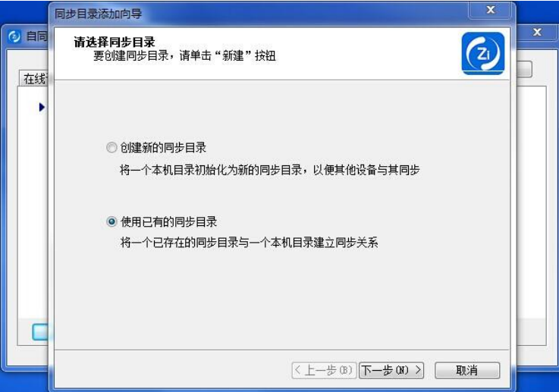The width and height of the screenshot is (559, 392).
Task: Click the 创建新的同步目录 label text
Action: point(163,148)
